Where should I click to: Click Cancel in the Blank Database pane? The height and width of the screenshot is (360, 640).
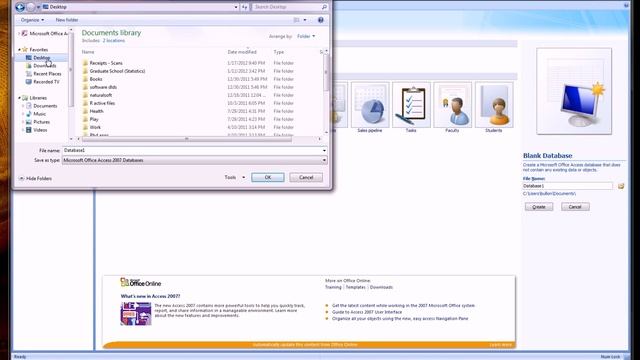(x=575, y=207)
